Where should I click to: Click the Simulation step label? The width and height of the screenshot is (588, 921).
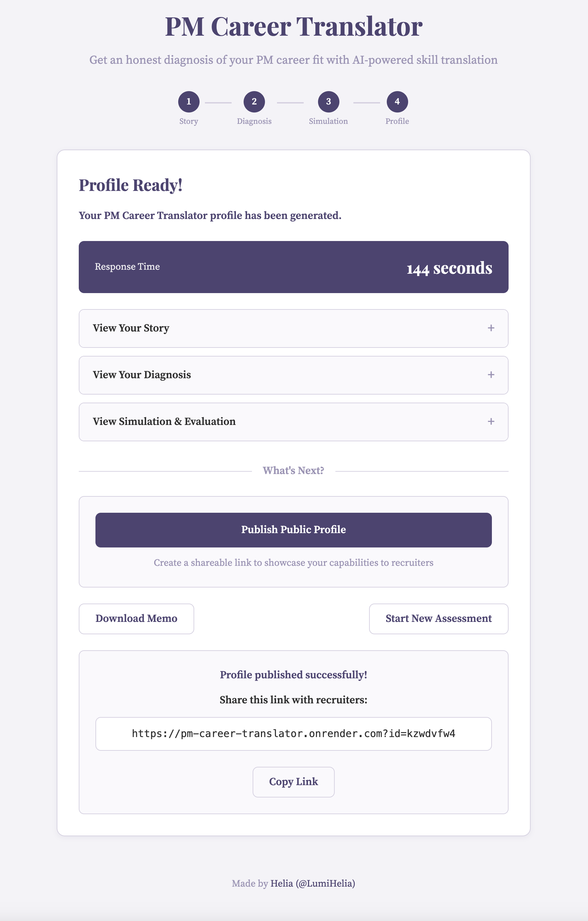point(328,121)
